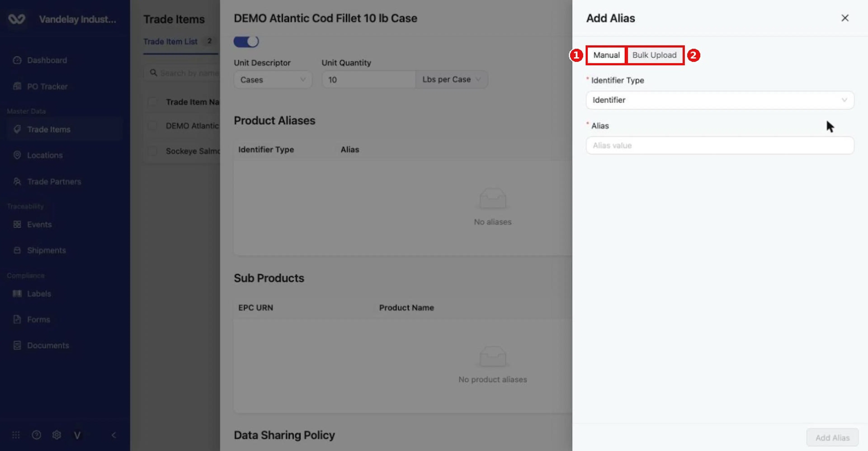Open Labels barcode icon in sidebar
Image resolution: width=868 pixels, height=451 pixels.
click(17, 293)
